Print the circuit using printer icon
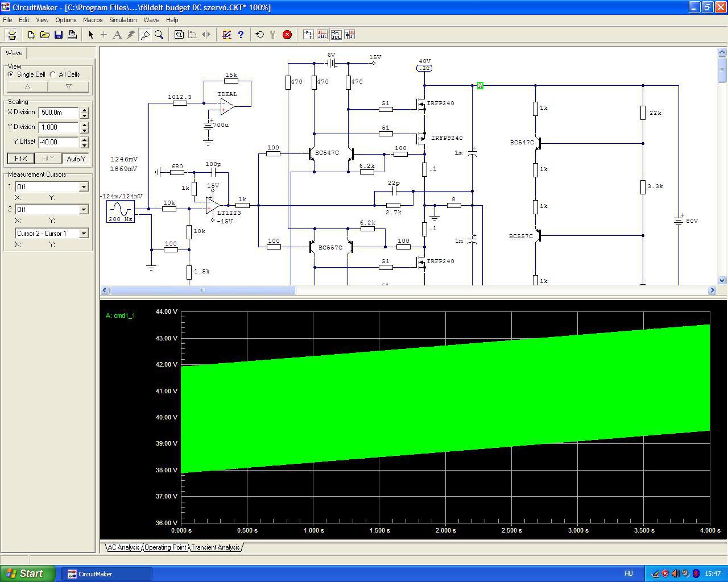Image resolution: width=728 pixels, height=582 pixels. tap(72, 35)
